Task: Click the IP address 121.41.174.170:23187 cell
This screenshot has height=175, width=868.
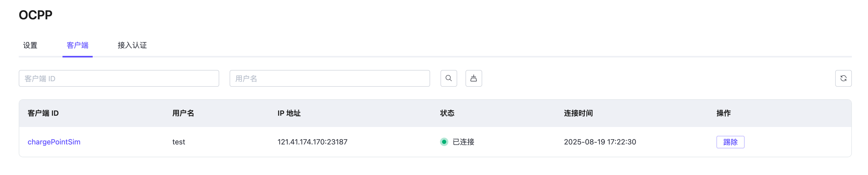Action: pyautogui.click(x=313, y=142)
